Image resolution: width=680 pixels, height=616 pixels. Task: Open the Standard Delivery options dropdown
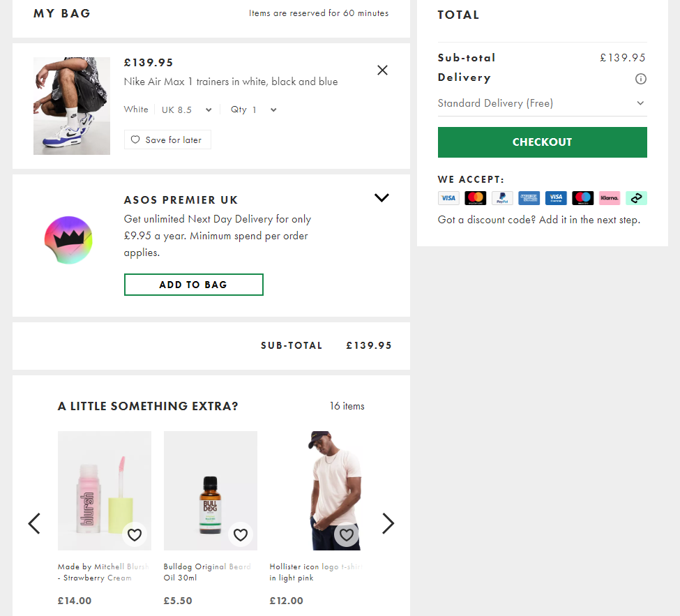(542, 103)
